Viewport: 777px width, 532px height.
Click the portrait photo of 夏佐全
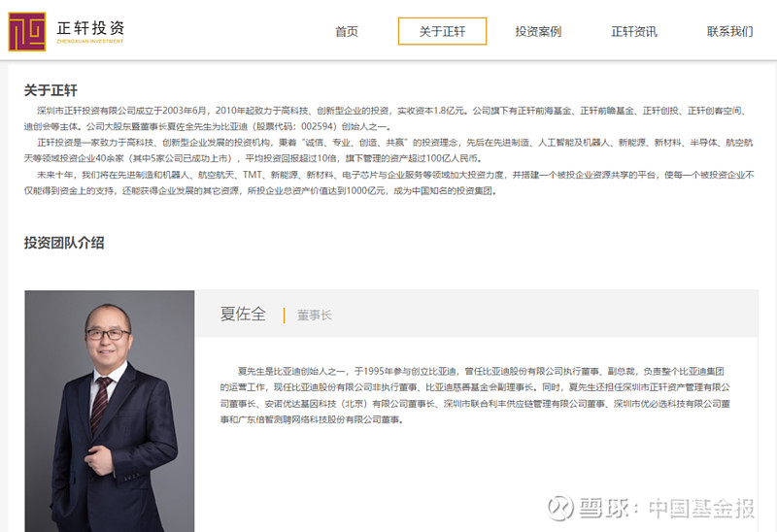[110, 412]
